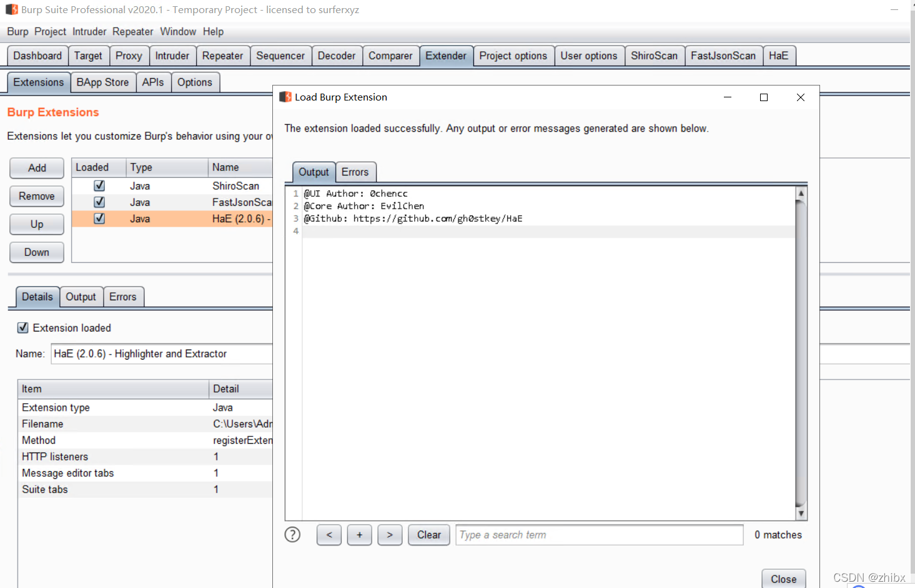Click the Burp logo in Load Burp Extension title
This screenshot has height=588, width=915.
pyautogui.click(x=285, y=97)
